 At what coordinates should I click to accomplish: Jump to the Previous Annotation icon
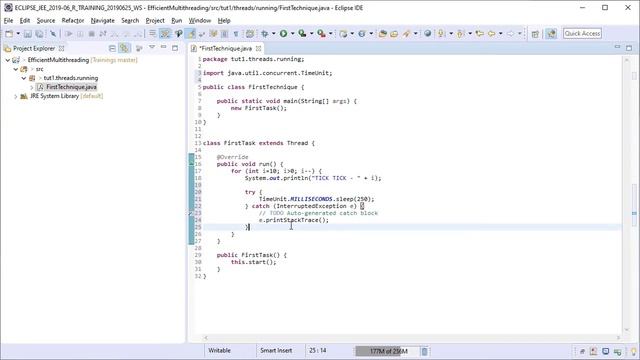(x=460, y=33)
